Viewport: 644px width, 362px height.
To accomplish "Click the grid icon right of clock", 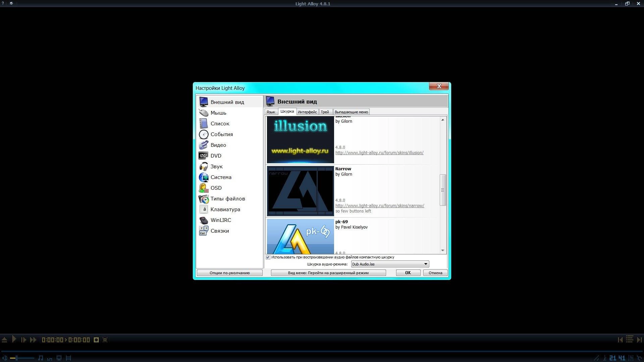I will (631, 358).
